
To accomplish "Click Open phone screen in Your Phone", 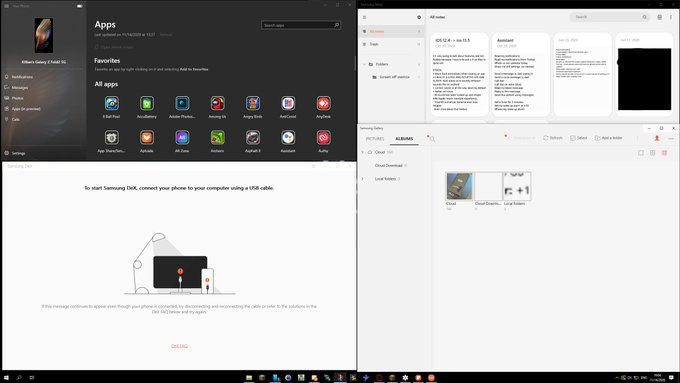I will (114, 47).
